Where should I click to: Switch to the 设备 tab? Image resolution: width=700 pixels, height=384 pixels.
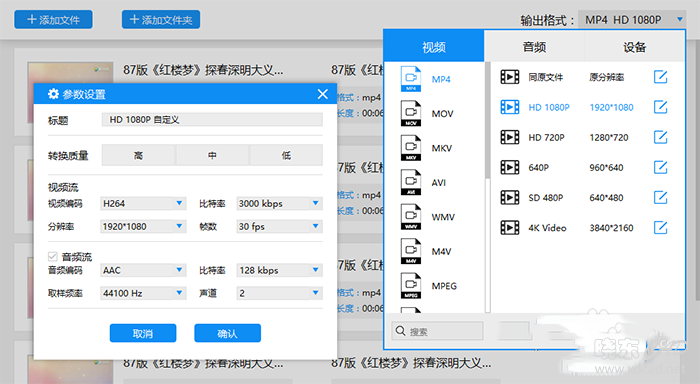pyautogui.click(x=634, y=46)
